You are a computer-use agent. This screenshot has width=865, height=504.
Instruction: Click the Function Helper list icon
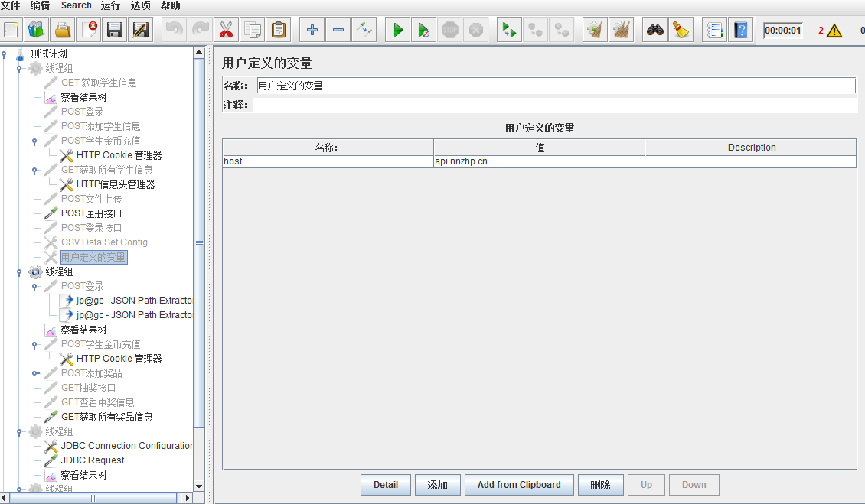[x=713, y=30]
